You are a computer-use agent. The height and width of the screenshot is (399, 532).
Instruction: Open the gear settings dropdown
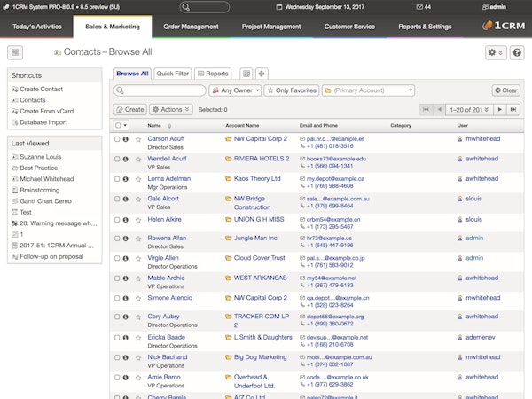coord(496,52)
